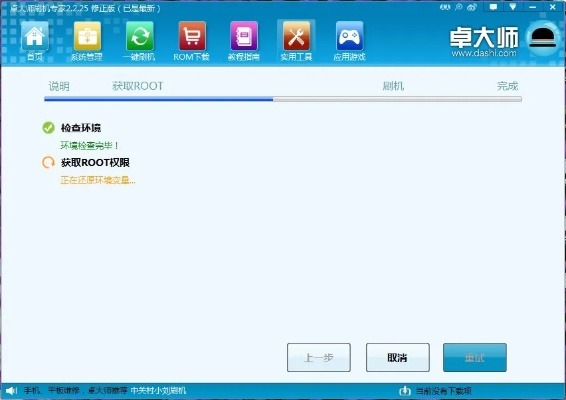The height and width of the screenshot is (400, 566).
Task: Click the forum icon in title bar
Action: [x=445, y=7]
